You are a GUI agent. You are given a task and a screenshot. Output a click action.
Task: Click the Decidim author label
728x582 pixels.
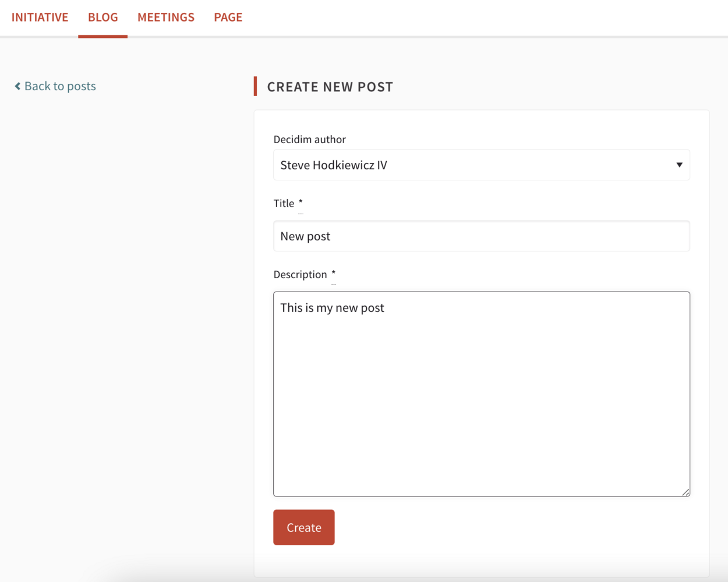click(309, 139)
